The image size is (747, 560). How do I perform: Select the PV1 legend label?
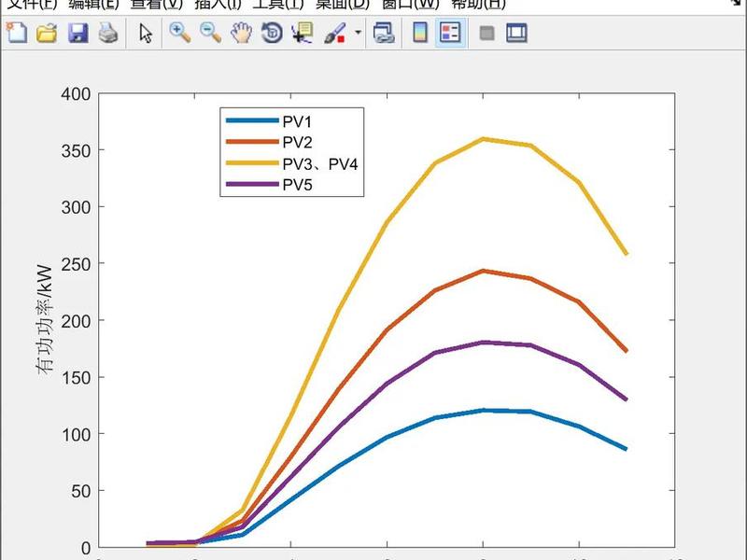[297, 121]
